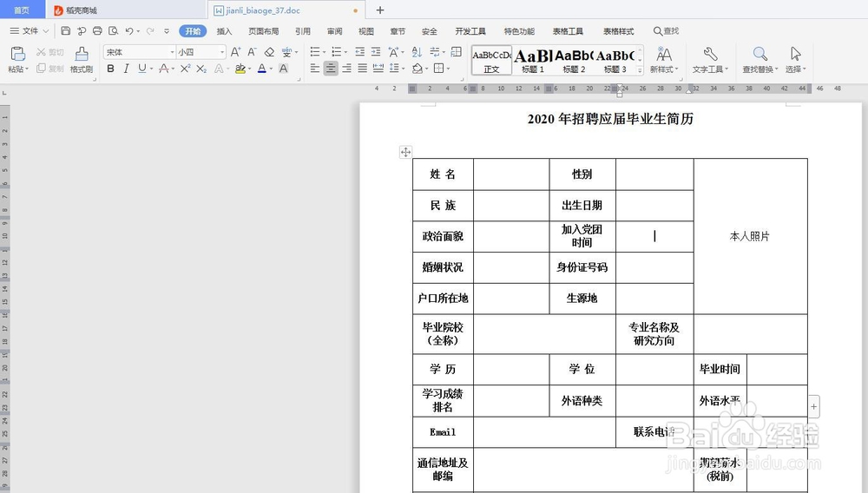Apply blue font color swatch

[262, 69]
